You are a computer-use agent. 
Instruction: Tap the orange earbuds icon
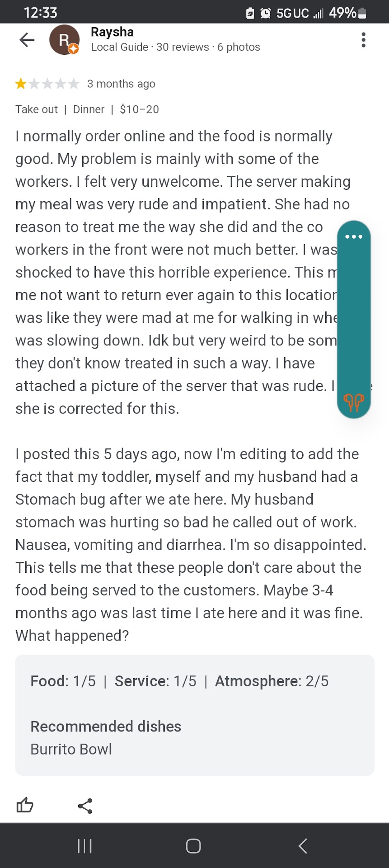354,401
